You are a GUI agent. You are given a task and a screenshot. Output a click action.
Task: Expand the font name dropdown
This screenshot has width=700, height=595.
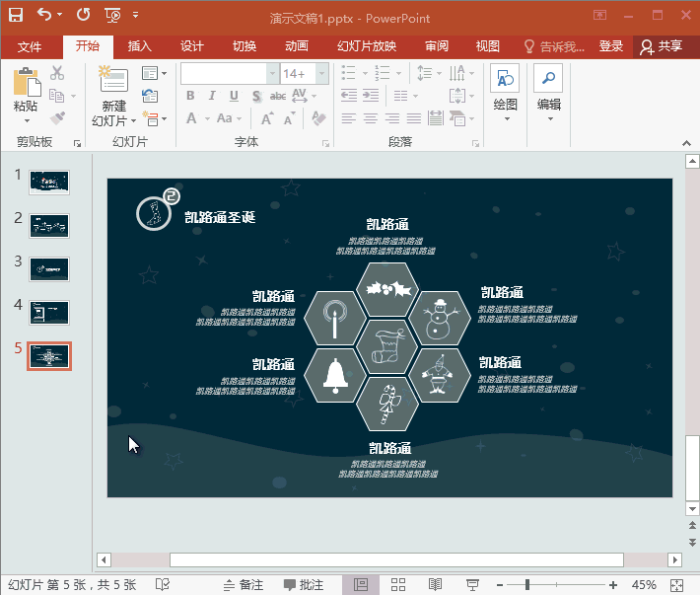click(272, 74)
